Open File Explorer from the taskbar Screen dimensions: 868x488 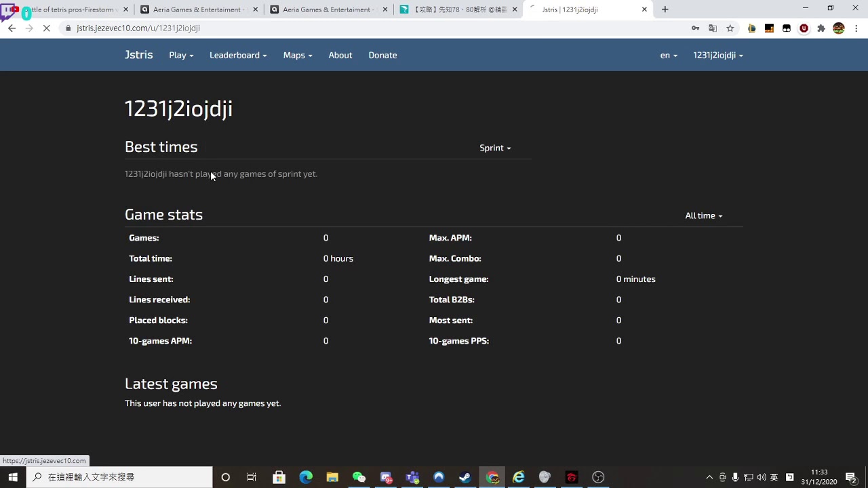pyautogui.click(x=332, y=477)
